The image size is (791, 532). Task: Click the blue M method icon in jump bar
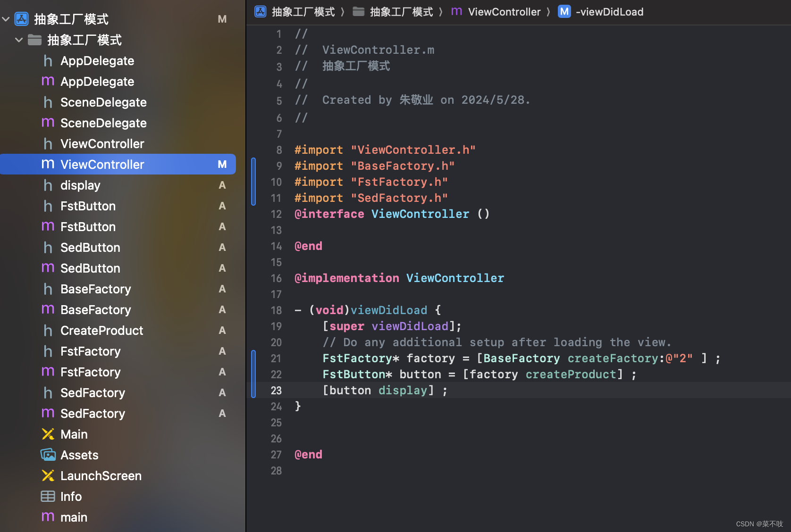[564, 11]
